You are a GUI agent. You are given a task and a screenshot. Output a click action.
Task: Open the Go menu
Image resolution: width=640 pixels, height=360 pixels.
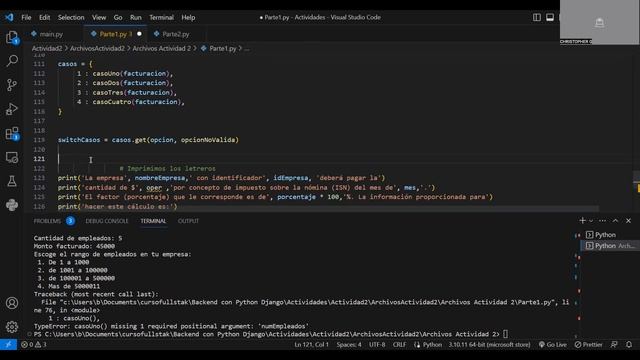(x=118, y=17)
